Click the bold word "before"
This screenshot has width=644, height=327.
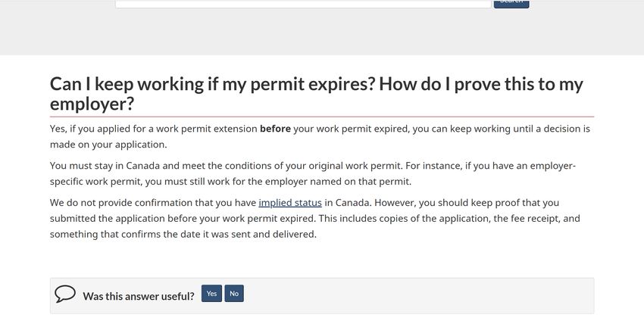tap(275, 129)
